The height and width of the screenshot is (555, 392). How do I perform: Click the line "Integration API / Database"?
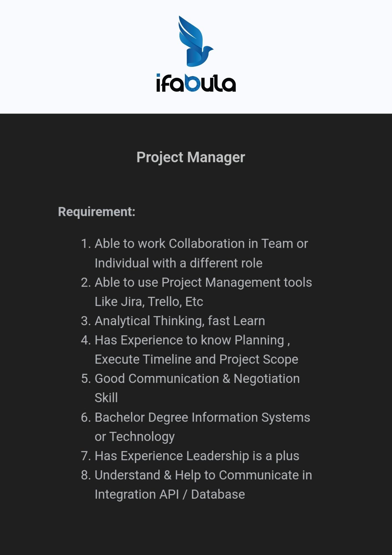pos(170,495)
